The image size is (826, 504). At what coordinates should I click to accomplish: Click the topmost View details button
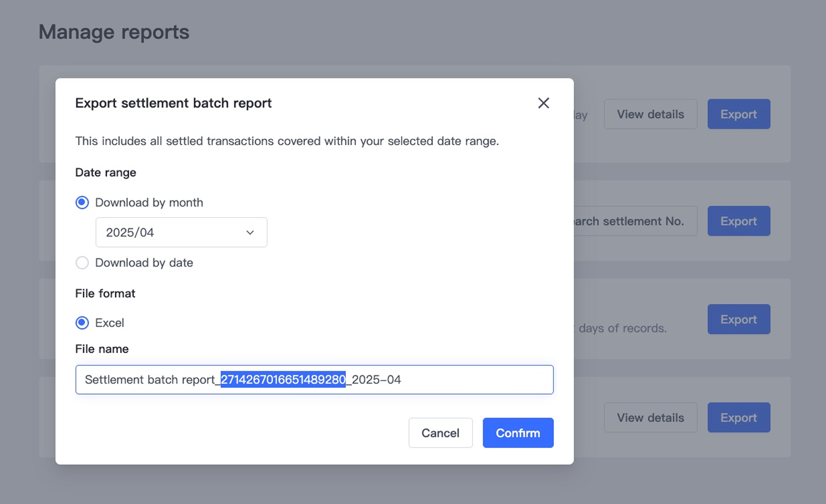650,114
